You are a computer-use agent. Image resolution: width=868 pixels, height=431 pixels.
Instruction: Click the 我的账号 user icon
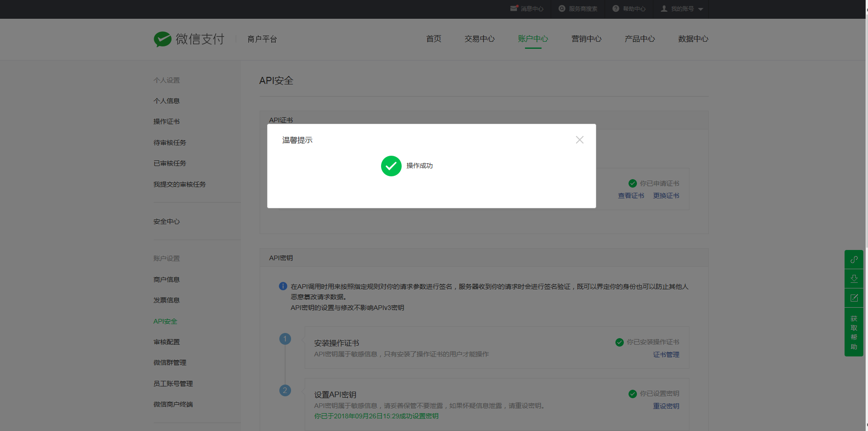point(664,8)
